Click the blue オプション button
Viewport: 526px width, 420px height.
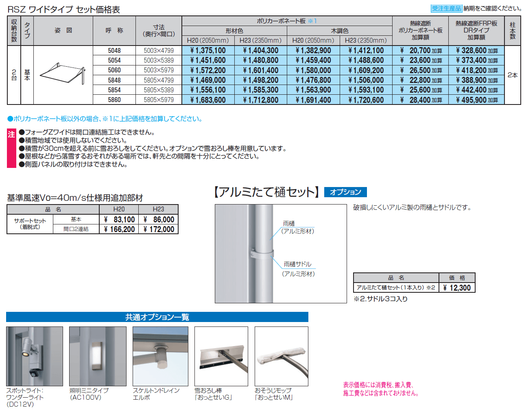point(349,192)
